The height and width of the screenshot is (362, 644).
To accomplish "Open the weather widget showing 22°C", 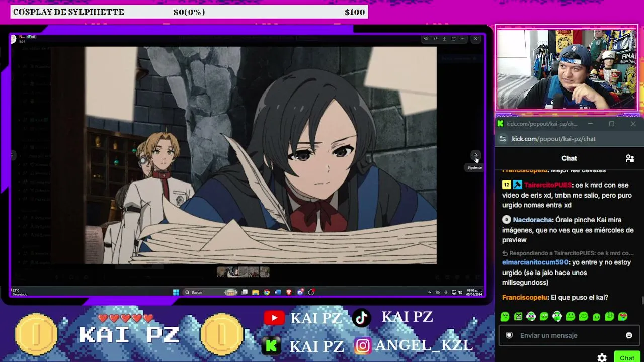I will (19, 292).
